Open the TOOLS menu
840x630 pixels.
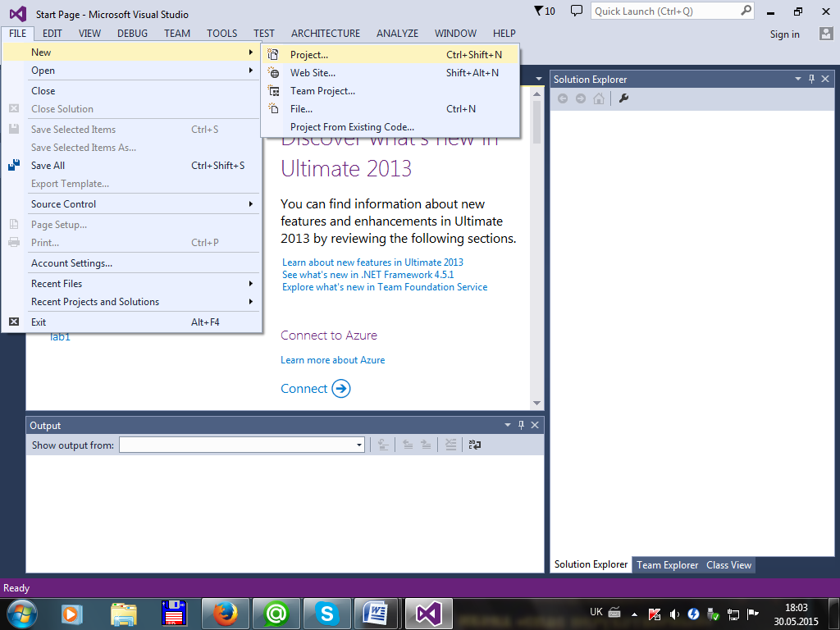coord(221,33)
